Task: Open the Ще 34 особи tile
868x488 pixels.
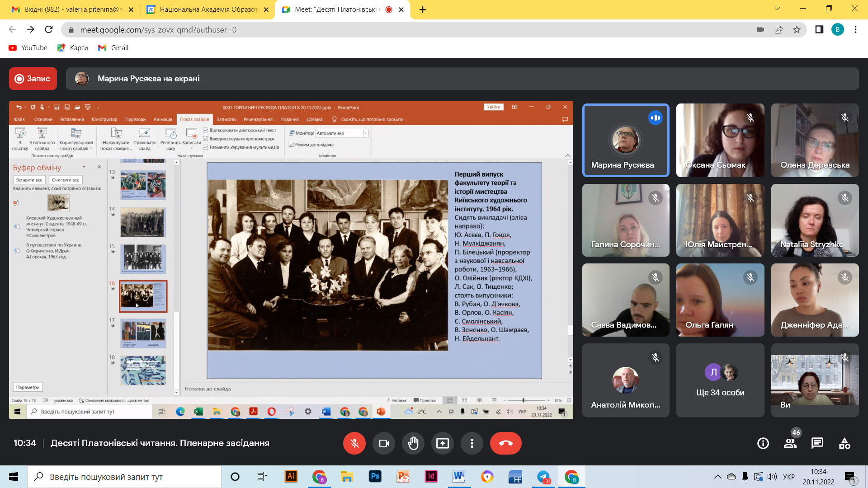Action: coord(720,380)
